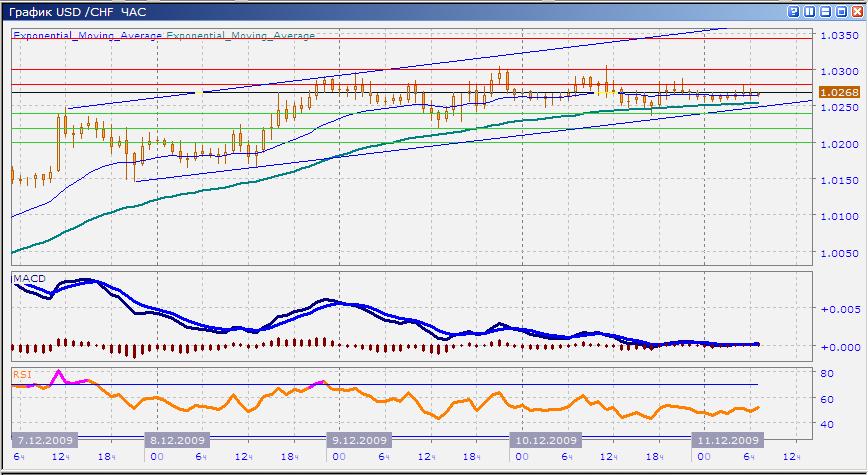The height and width of the screenshot is (475, 868).
Task: Select the 11.12.2009 date marker
Action: [x=728, y=440]
